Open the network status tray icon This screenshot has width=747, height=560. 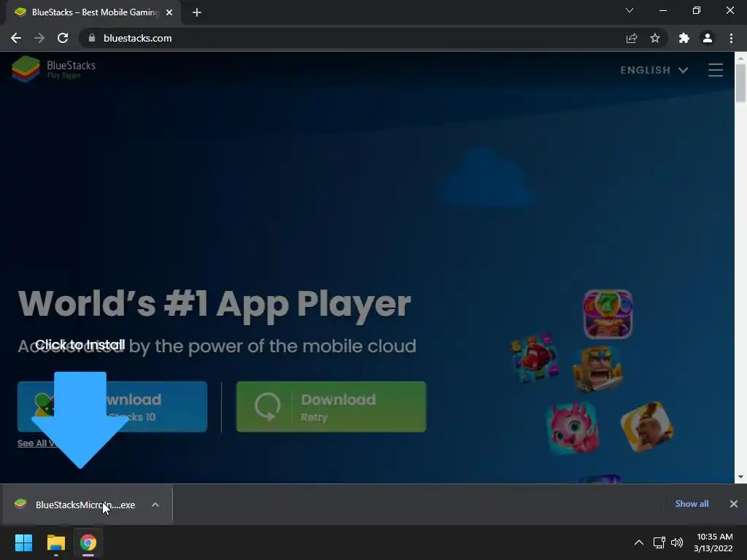click(x=659, y=542)
